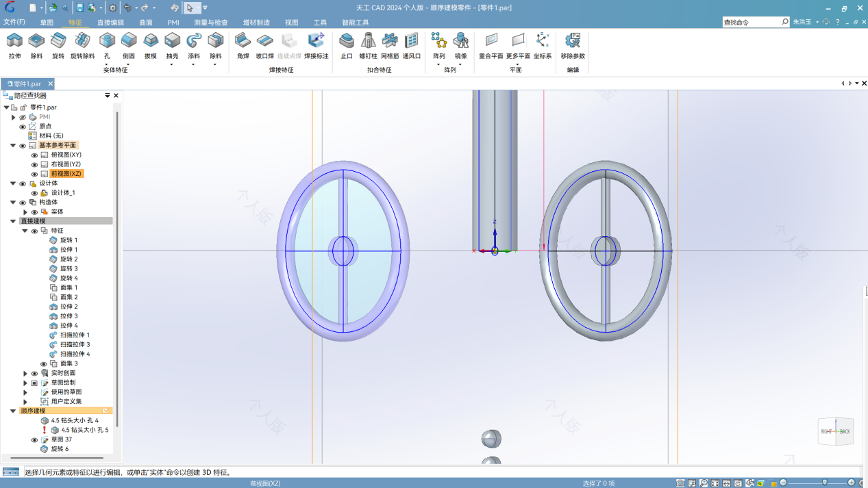Select the 倒圆 round tool
Image resolution: width=868 pixels, height=488 pixels.
tap(129, 45)
